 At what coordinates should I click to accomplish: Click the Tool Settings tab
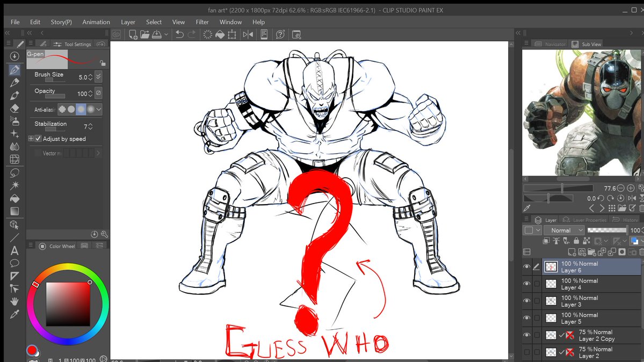(73, 44)
